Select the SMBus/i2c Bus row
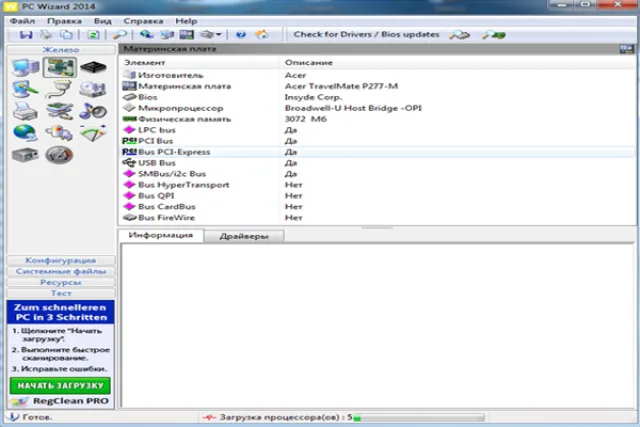Screen dimensions: 640x427 pyautogui.click(x=378, y=174)
